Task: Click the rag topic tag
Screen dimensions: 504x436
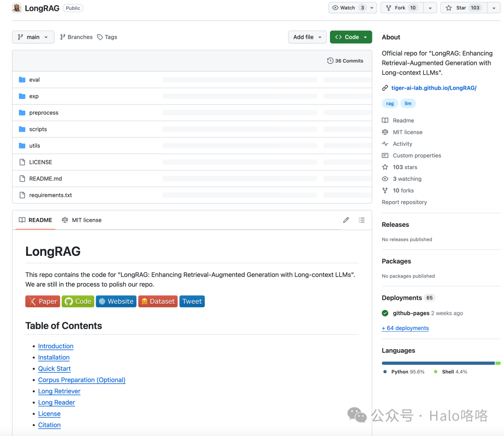Action: pos(390,104)
